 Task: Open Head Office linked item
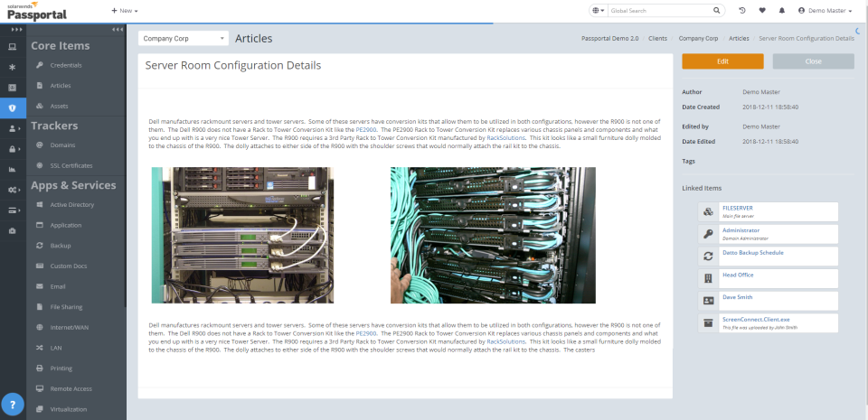[x=768, y=278]
